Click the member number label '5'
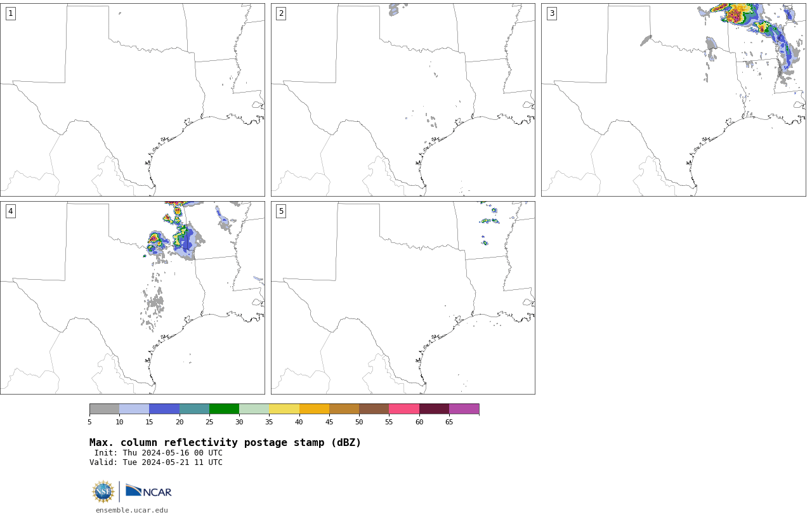The height and width of the screenshot is (517, 812). (281, 211)
